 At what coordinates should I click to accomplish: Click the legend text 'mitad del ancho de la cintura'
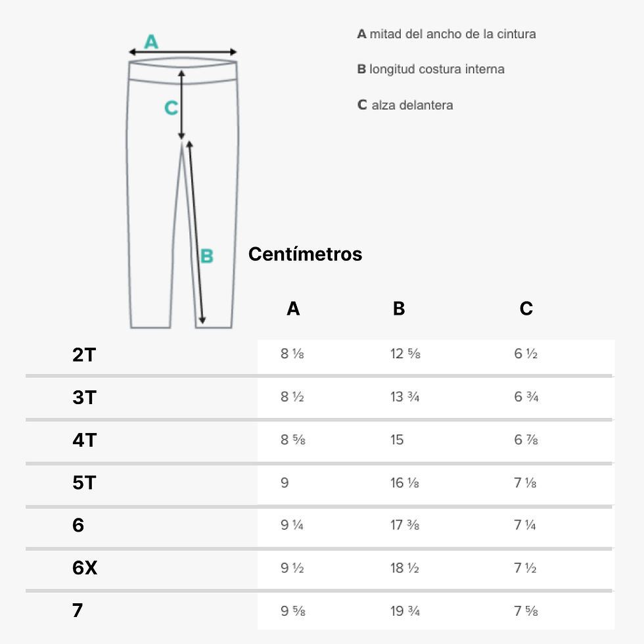(453, 34)
